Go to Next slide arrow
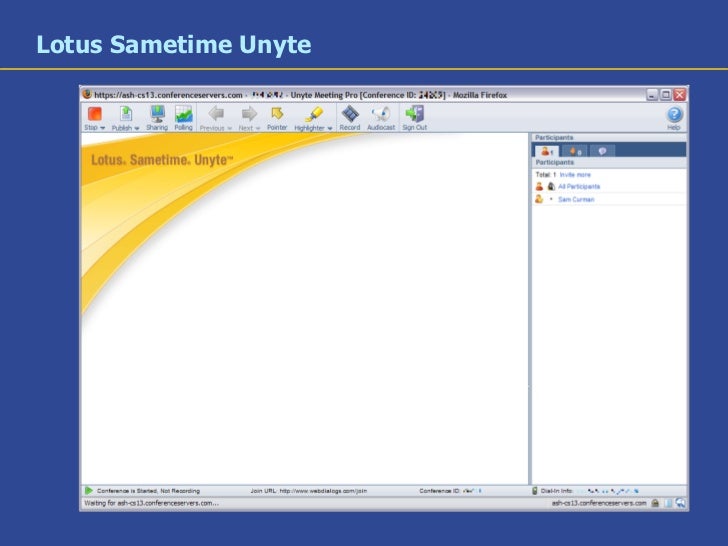This screenshot has width=728, height=546. (249, 114)
